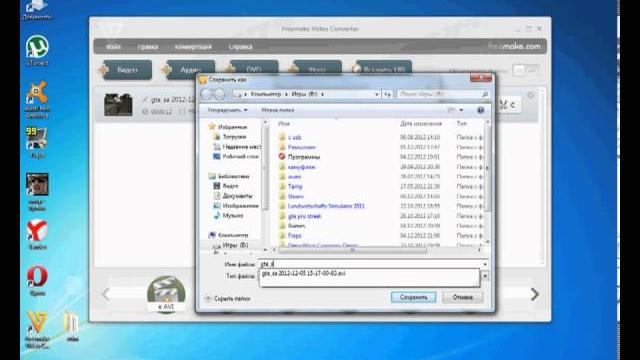The height and width of the screenshot is (360, 640).
Task: Open the freemake.com link
Action: [x=514, y=47]
